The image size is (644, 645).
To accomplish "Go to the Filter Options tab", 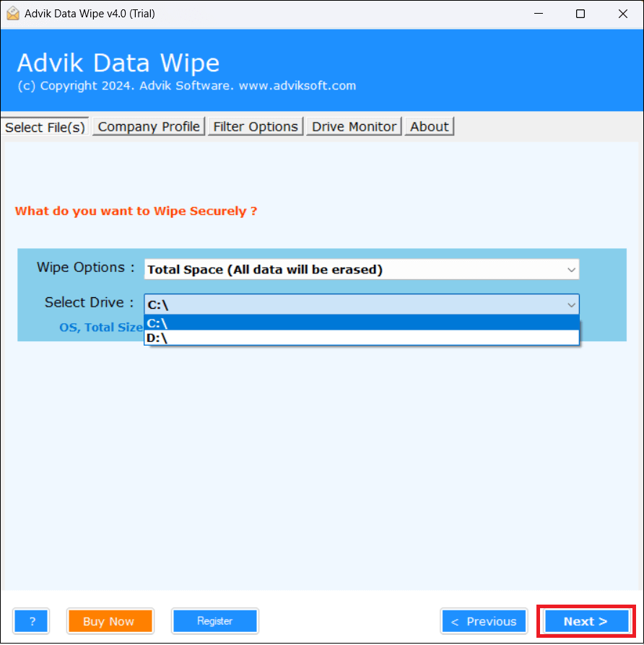I will (x=256, y=127).
